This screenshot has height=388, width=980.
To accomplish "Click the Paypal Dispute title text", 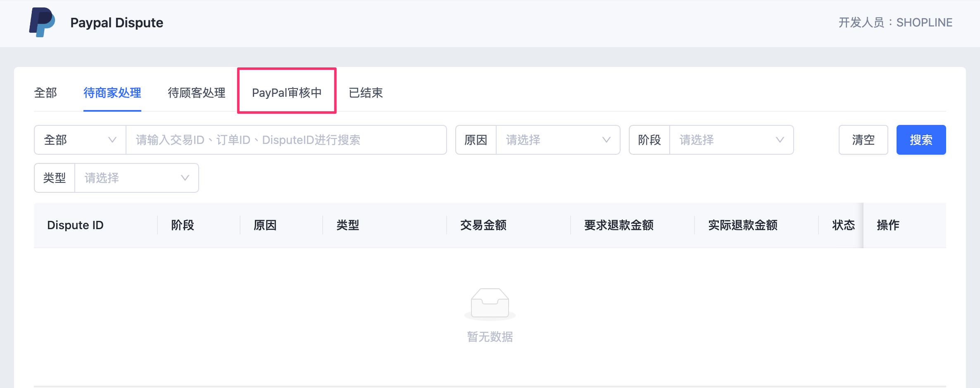I will click(117, 22).
